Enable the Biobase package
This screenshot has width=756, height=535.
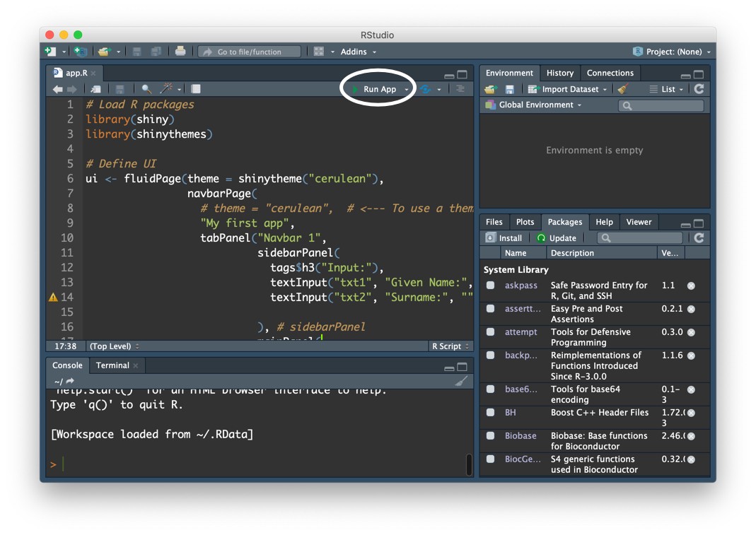[x=490, y=436]
